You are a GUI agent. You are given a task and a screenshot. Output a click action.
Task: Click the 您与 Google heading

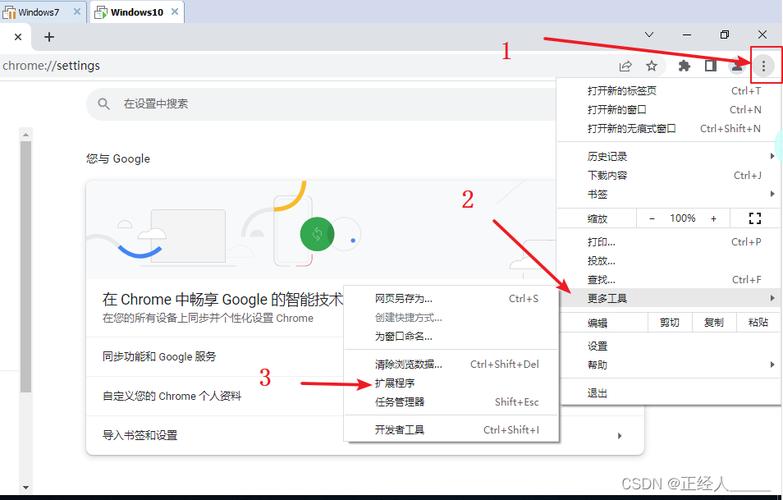(118, 159)
